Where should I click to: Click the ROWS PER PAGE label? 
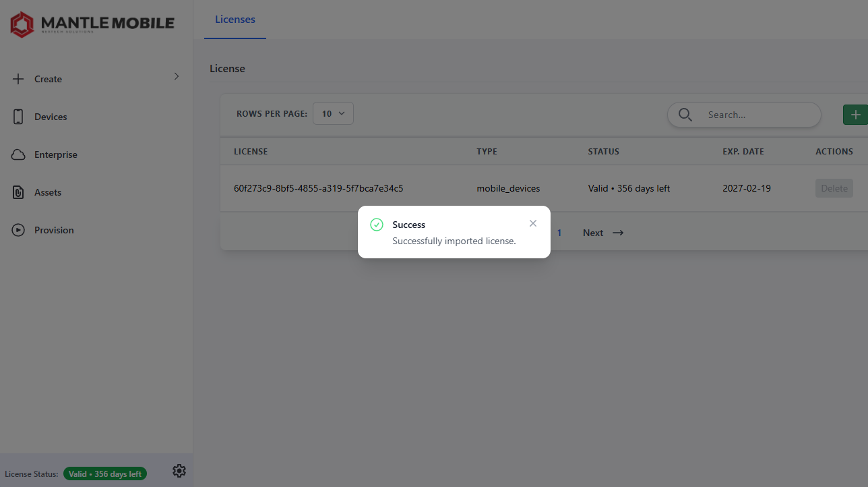(x=272, y=114)
